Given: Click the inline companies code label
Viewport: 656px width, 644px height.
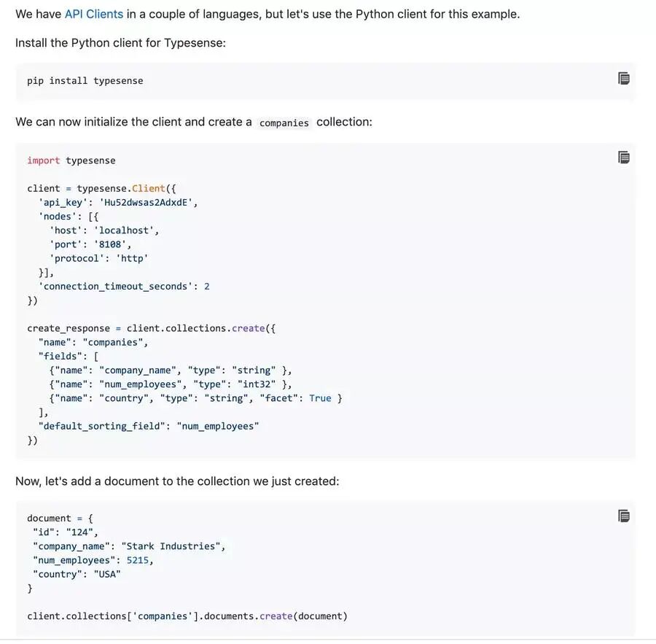Looking at the screenshot, I should click(284, 123).
